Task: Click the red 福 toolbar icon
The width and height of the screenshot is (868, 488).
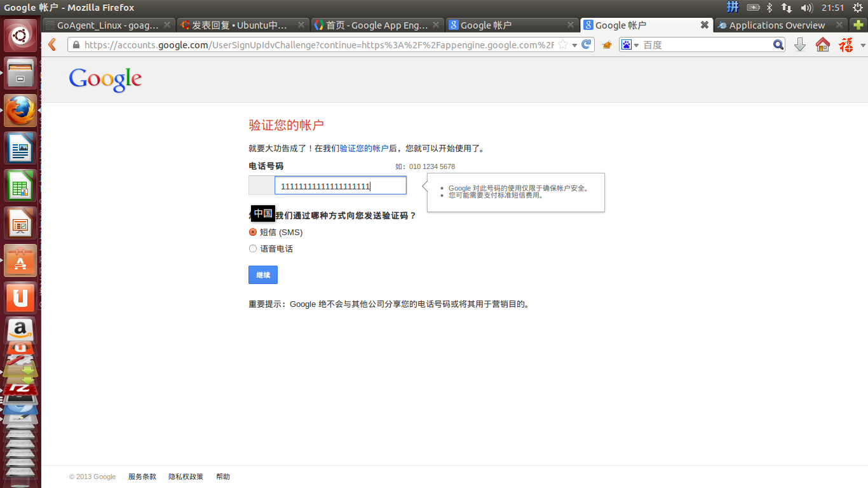Action: (x=846, y=45)
